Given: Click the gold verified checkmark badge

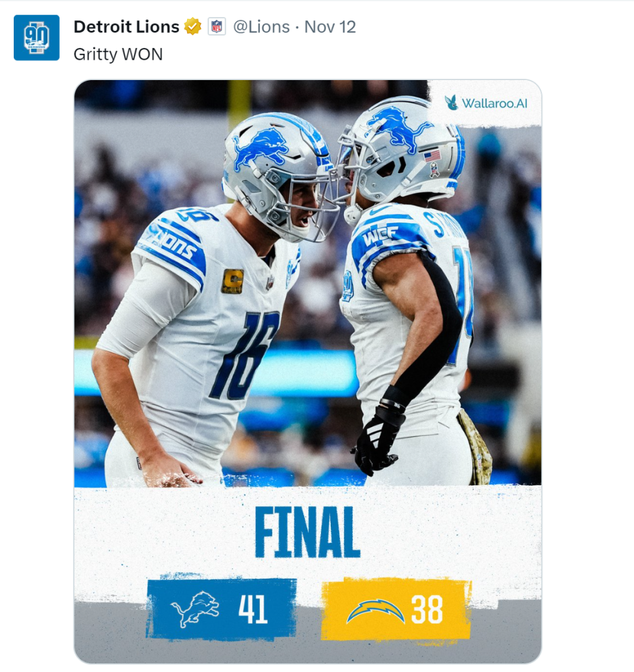Looking at the screenshot, I should 193,27.
